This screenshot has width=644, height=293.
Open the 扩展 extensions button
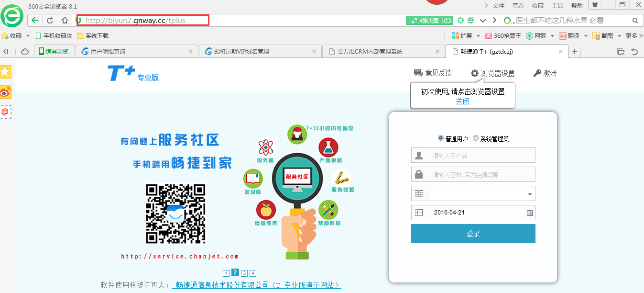462,36
